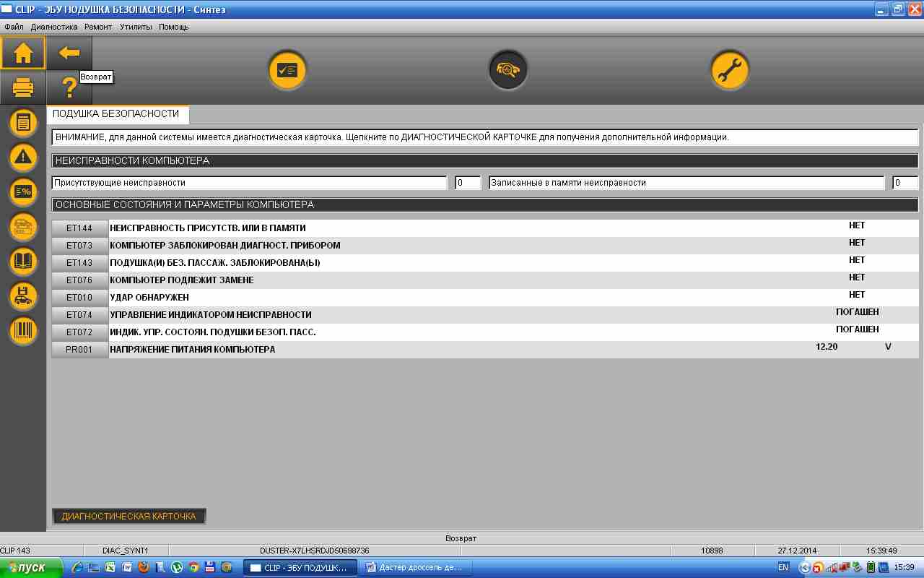
Task: Click the warning triangle icon in the sidebar
Action: tap(24, 157)
